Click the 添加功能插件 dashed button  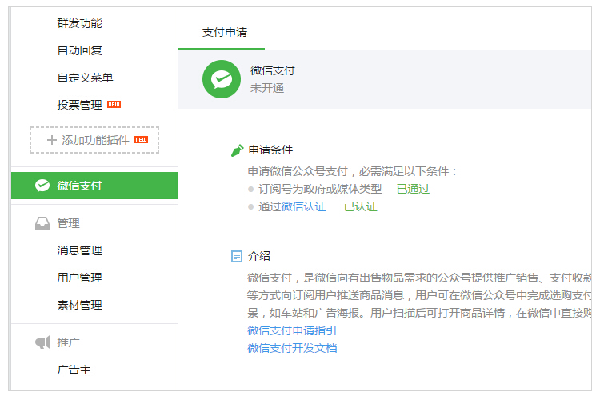coord(94,140)
